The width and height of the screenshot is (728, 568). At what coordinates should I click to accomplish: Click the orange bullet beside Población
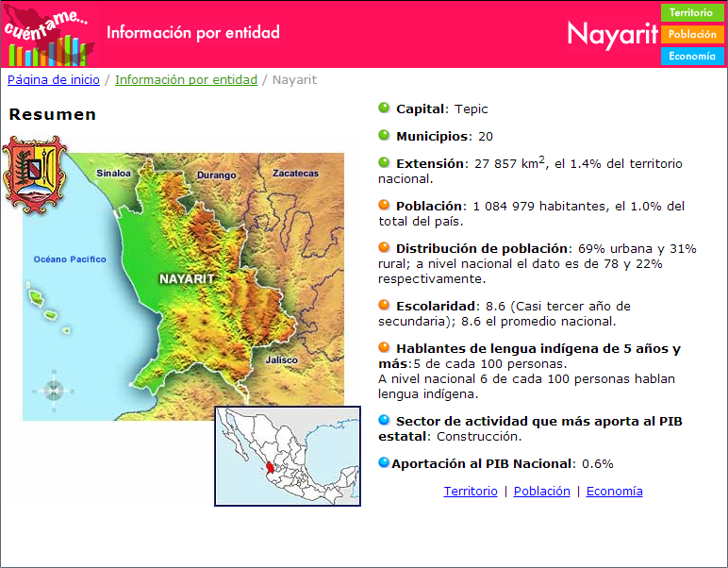point(384,205)
